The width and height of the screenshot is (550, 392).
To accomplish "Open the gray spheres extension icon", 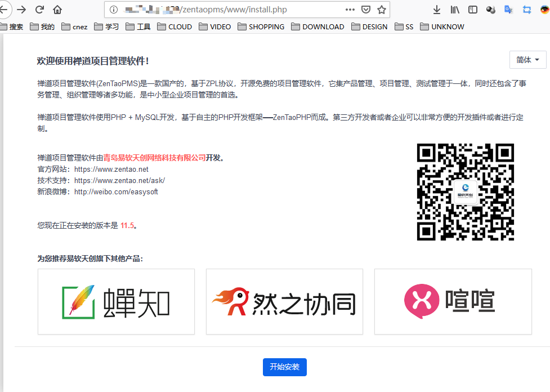I will click(491, 10).
